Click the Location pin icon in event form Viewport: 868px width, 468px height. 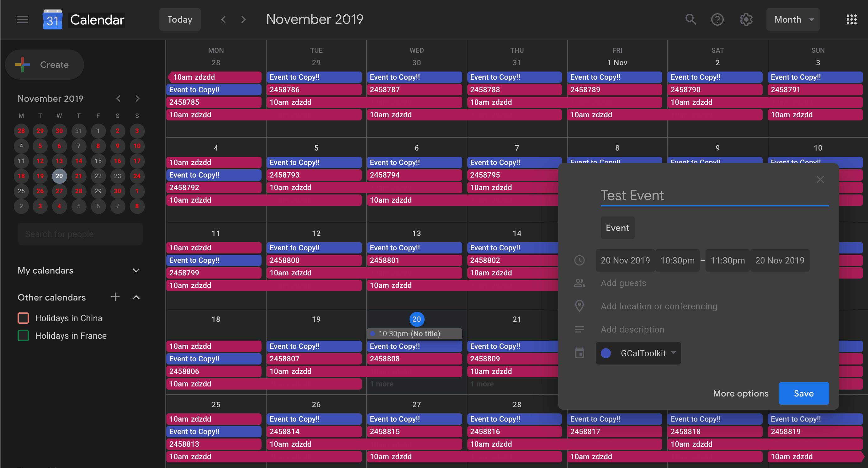pos(580,306)
